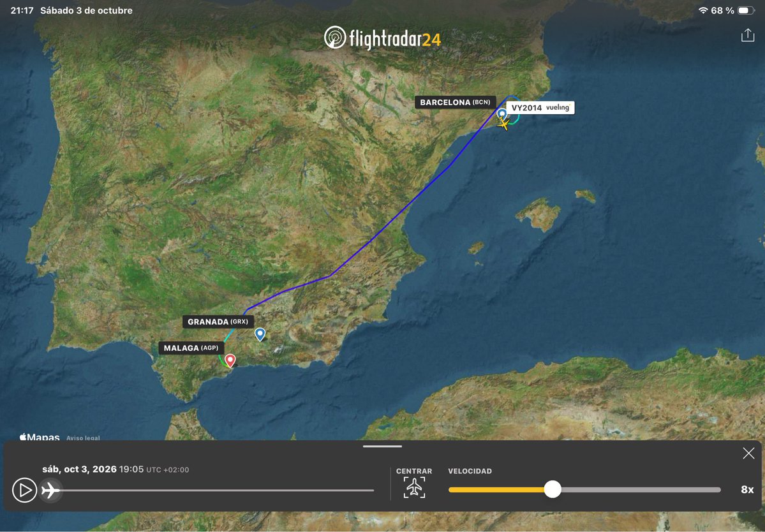Tap the battery status icon
Image resolution: width=765 pixels, height=532 pixels.
[746, 10]
